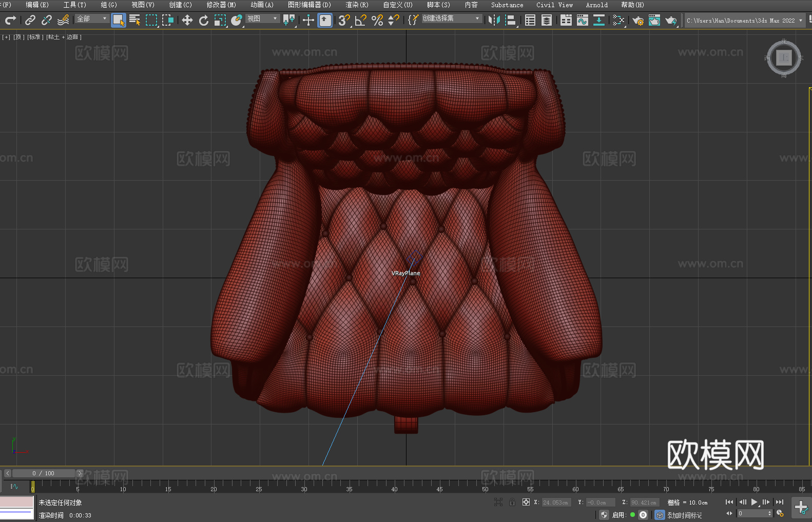This screenshot has width=812, height=522.
Task: Go to end of animation
Action: (x=779, y=502)
